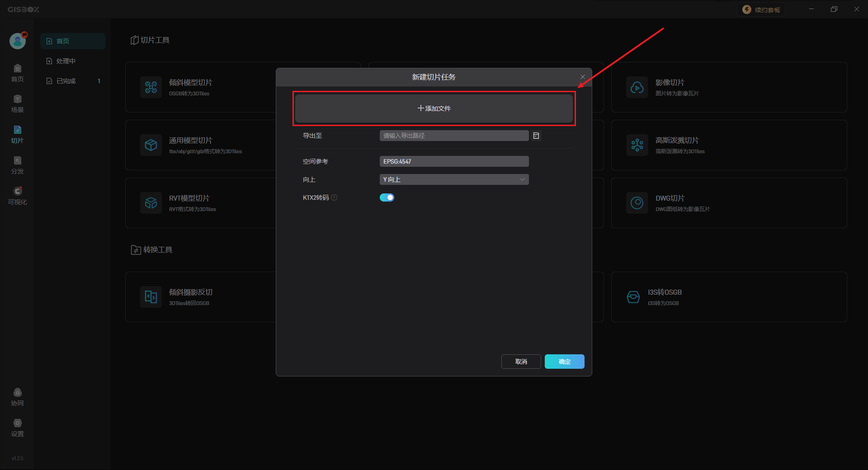This screenshot has width=868, height=470.
Task: Browse export path folder icon
Action: (536, 136)
